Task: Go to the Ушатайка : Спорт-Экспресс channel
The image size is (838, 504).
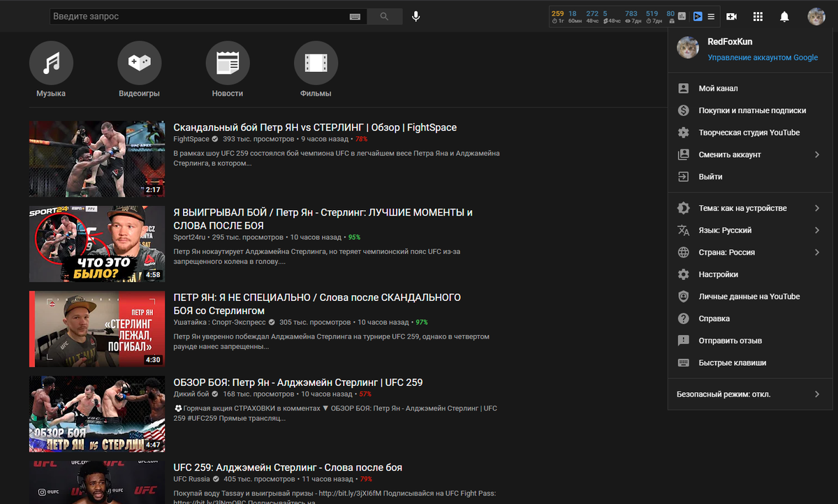Action: (219, 323)
